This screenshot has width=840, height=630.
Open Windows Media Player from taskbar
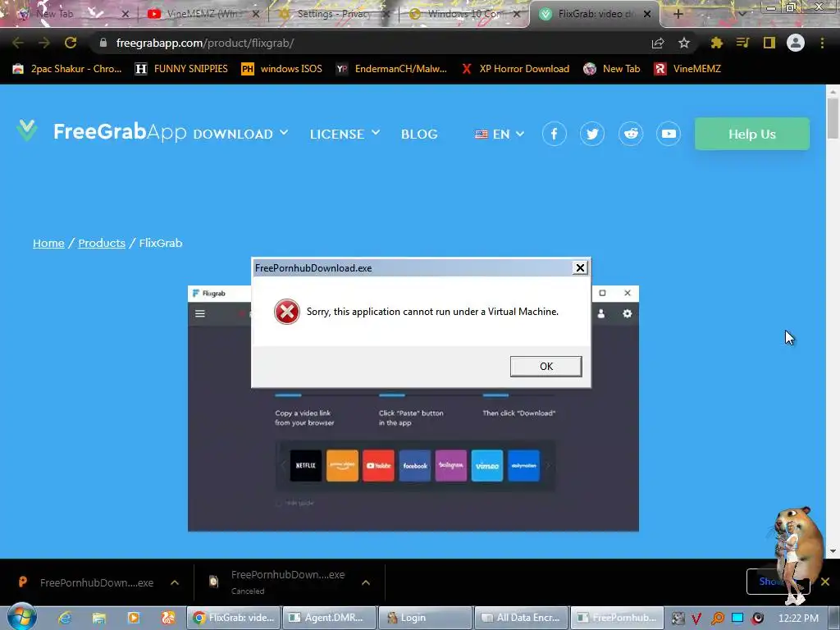[134, 618]
